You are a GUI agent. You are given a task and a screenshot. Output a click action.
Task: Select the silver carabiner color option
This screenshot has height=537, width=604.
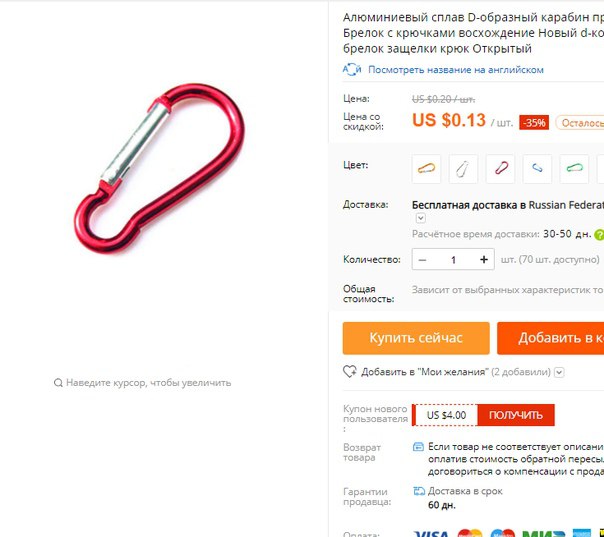point(463,169)
